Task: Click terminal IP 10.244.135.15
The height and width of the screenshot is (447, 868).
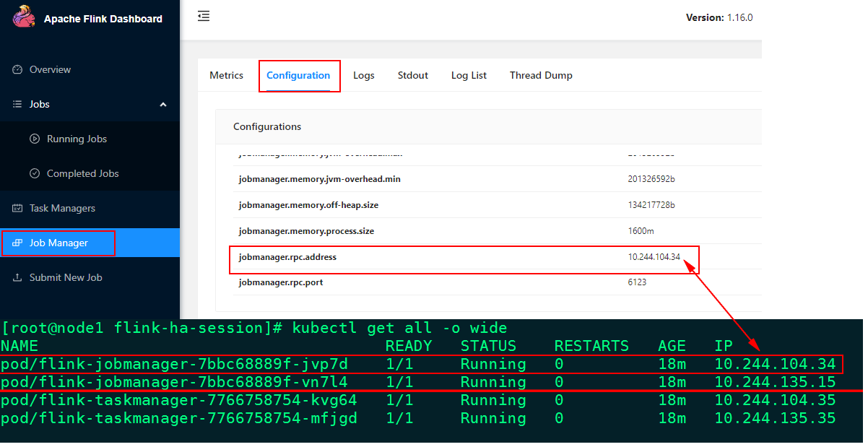Action: [775, 382]
